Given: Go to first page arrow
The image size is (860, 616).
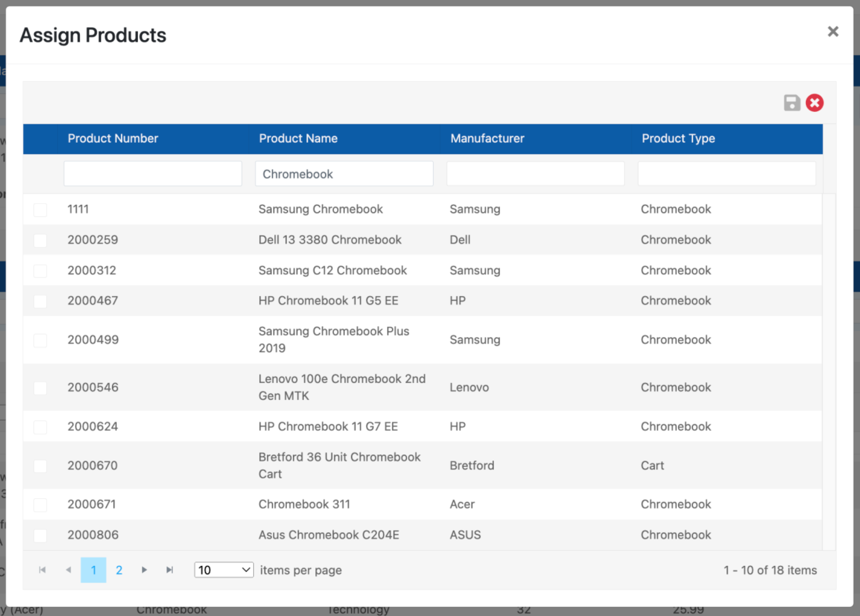Looking at the screenshot, I should pyautogui.click(x=42, y=570).
